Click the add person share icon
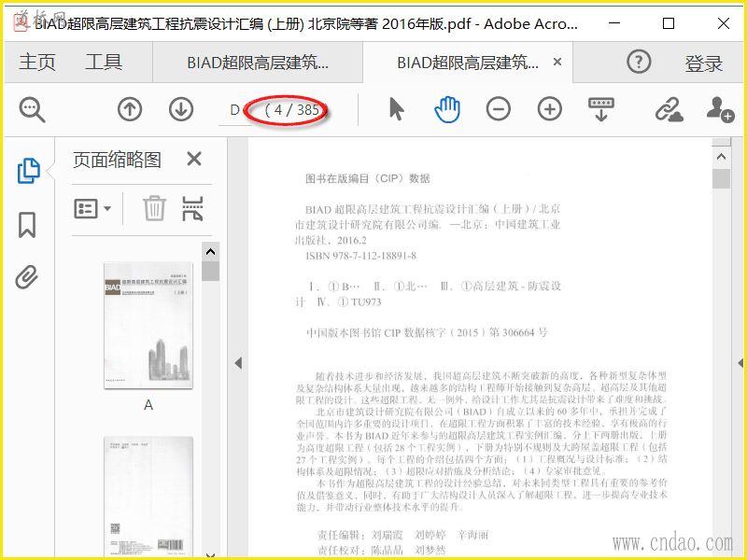 click(720, 109)
